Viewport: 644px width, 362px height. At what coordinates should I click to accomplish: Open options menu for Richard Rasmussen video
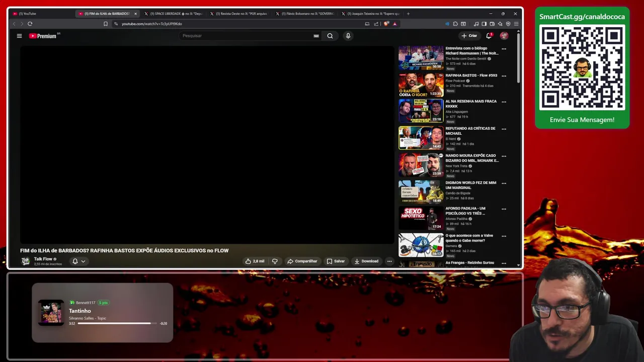(x=504, y=49)
